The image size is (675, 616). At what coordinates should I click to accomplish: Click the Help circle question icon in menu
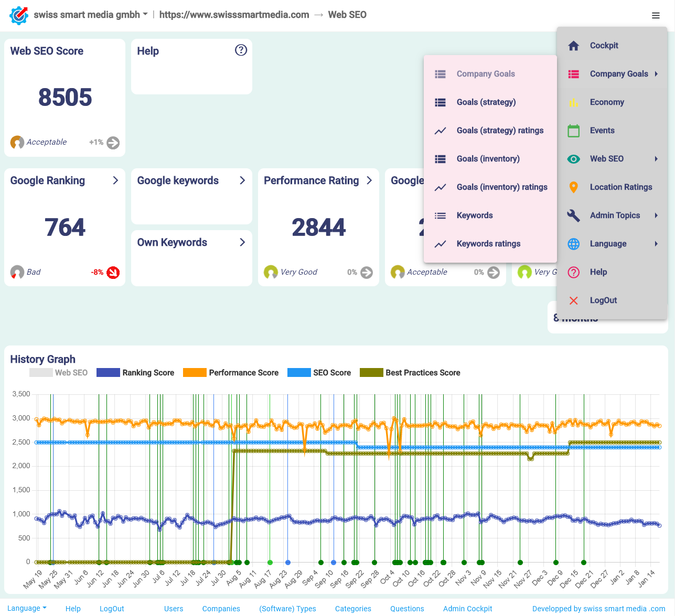click(574, 272)
